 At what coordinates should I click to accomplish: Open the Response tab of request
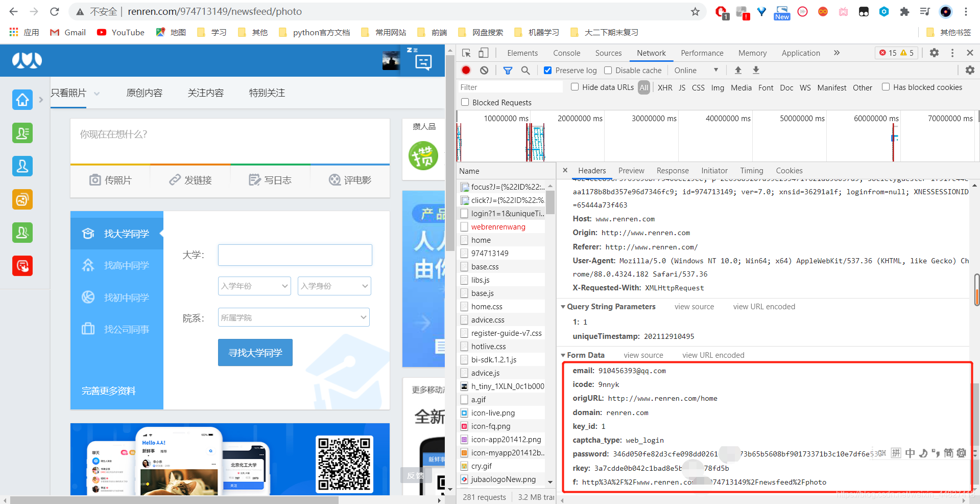[673, 171]
